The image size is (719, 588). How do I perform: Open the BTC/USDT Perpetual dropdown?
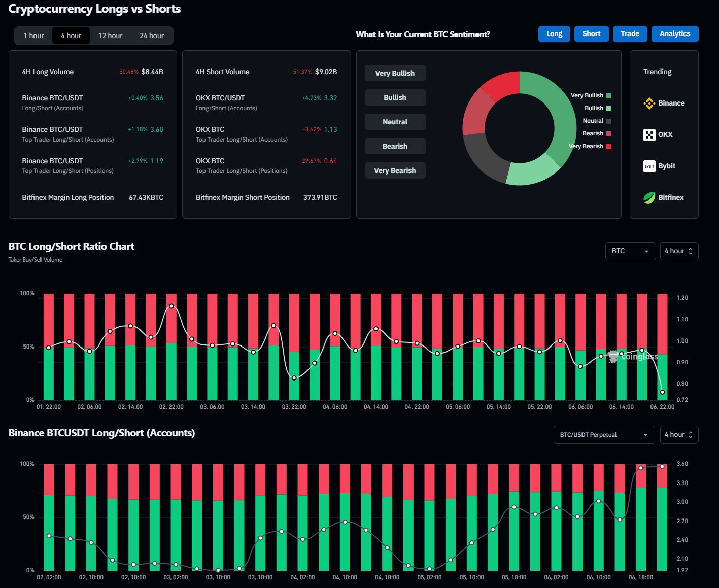click(604, 435)
